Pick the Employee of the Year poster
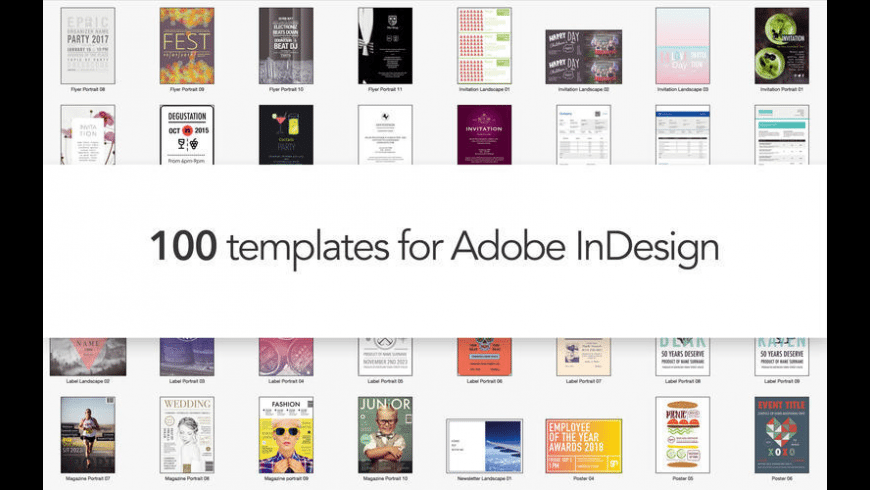870x490 pixels. (x=584, y=446)
